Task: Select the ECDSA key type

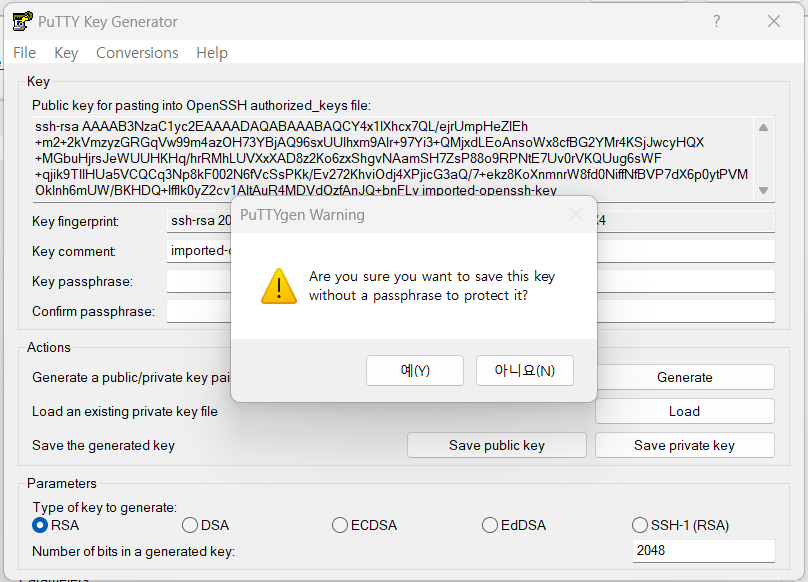Action: click(364, 525)
